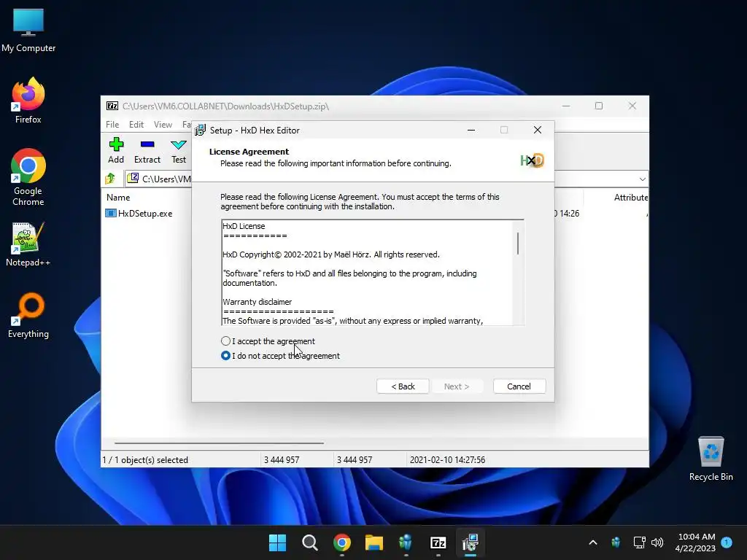Click the 7-Zip address path field
Viewport: 747px width, 560px height.
tap(386, 179)
